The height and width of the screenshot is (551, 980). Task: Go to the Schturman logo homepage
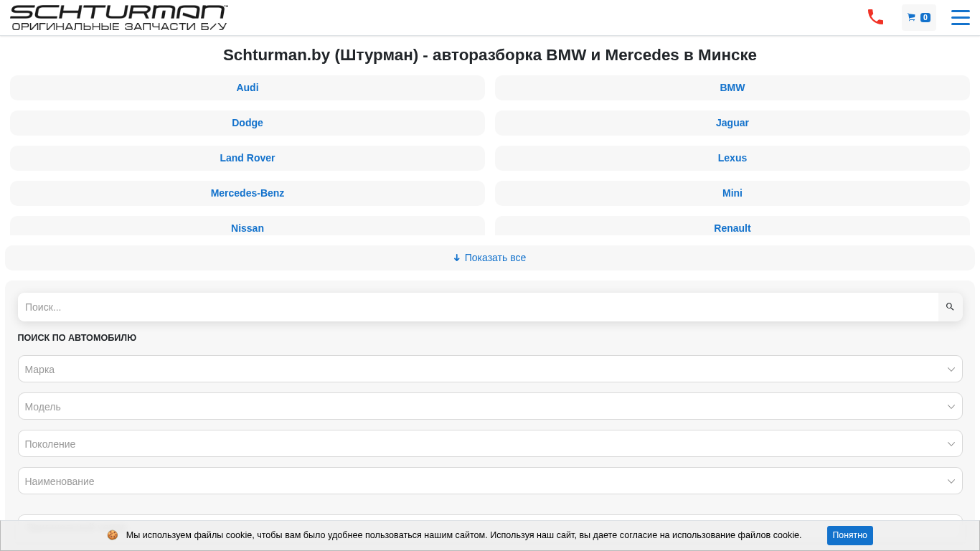click(x=119, y=17)
